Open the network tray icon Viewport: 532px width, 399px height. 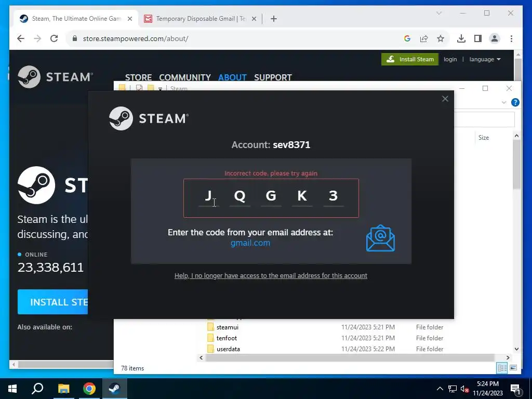(x=453, y=389)
